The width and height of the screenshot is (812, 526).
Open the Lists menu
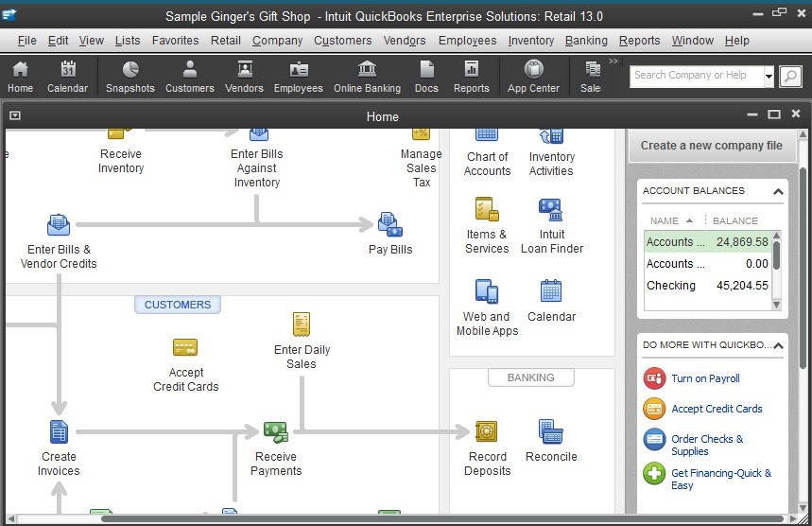pos(128,41)
